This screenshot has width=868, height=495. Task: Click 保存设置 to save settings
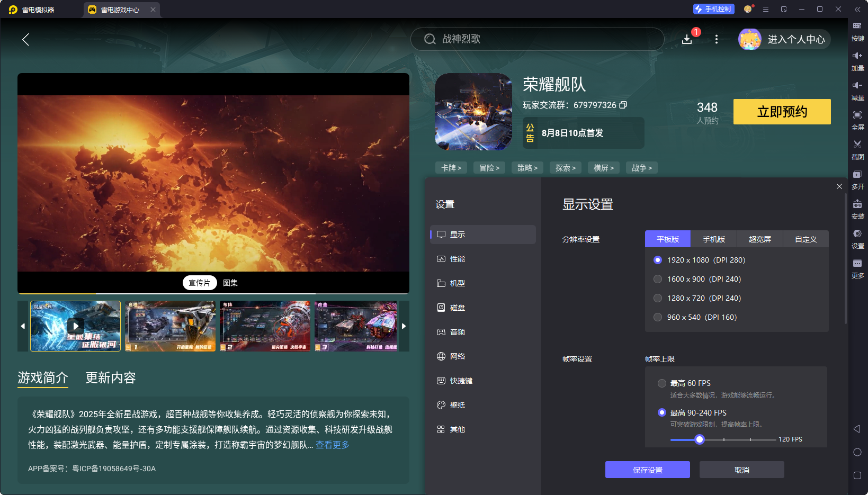point(648,470)
